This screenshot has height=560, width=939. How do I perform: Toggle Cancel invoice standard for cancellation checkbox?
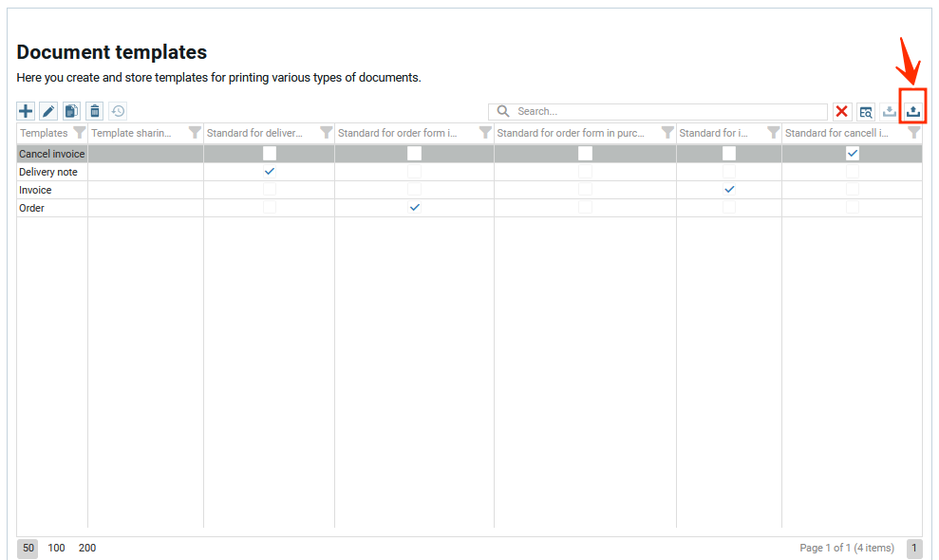pyautogui.click(x=853, y=154)
